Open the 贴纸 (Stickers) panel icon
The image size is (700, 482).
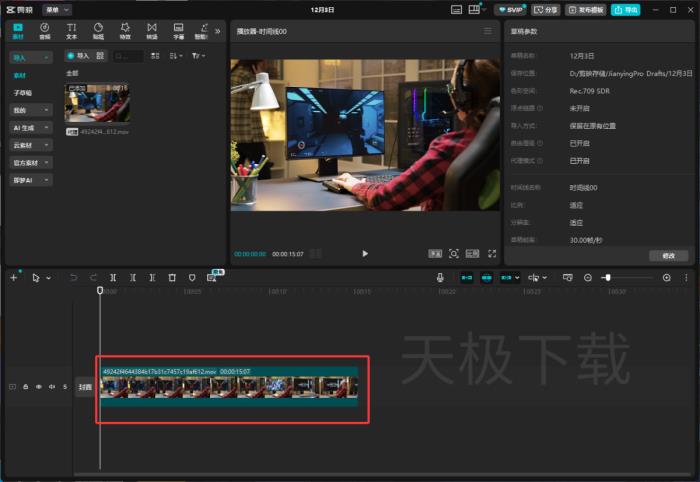pos(98,30)
